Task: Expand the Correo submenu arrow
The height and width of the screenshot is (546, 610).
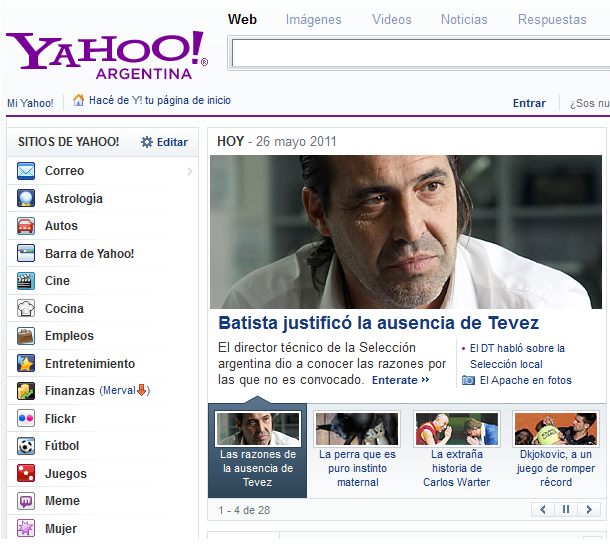Action: 190,171
